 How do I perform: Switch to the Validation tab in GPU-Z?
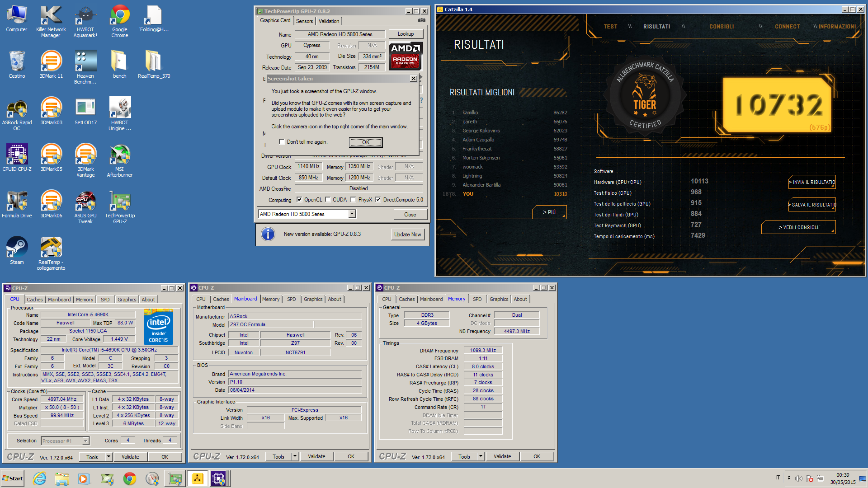(329, 21)
